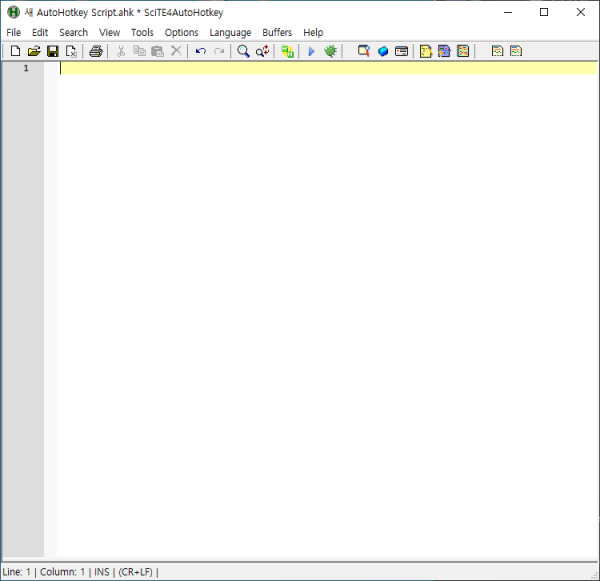Viewport: 600px width, 581px height.
Task: Minimize the SciTE4AutoHotkey window
Action: point(508,12)
